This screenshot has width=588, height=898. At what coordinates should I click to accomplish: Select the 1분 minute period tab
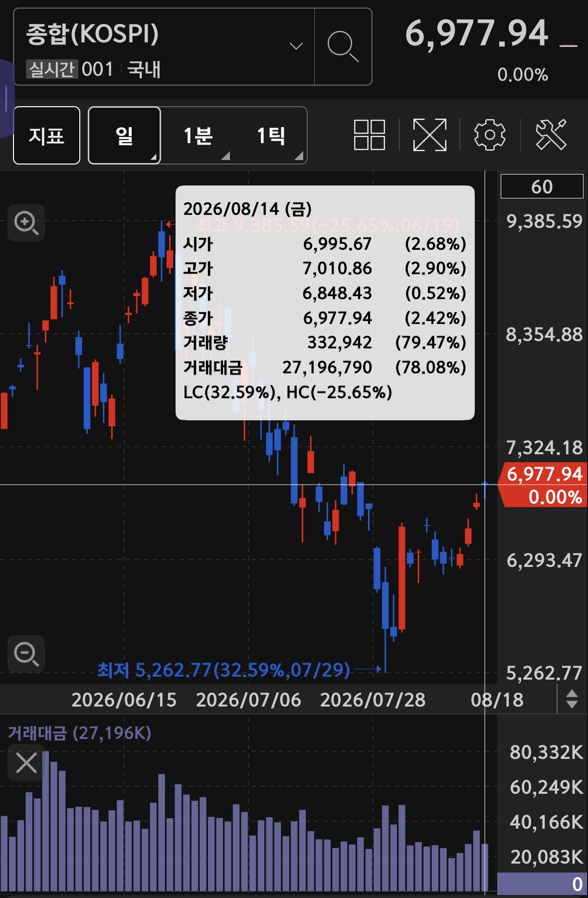(198, 135)
